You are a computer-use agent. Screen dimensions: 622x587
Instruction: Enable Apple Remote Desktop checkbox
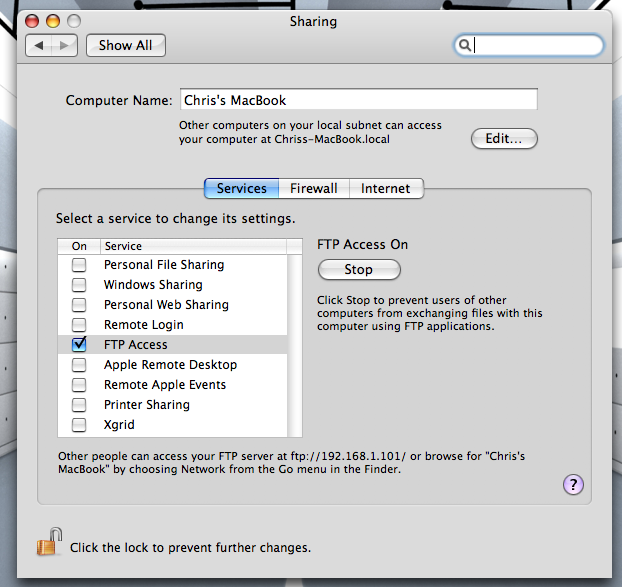[x=79, y=364]
